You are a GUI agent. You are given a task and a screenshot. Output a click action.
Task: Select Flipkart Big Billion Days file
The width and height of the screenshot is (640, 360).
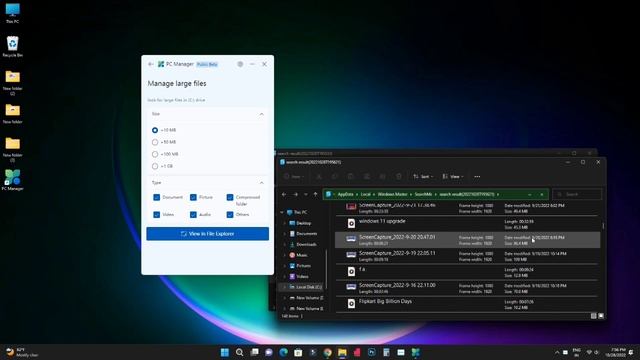[467, 304]
